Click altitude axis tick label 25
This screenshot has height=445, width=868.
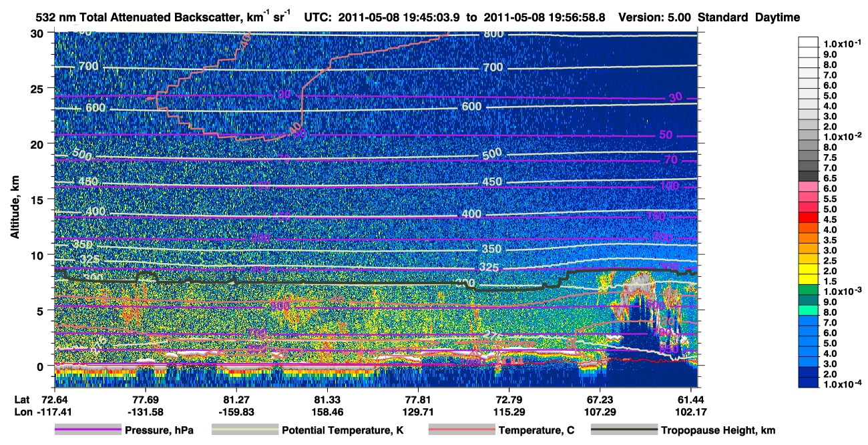(x=38, y=88)
